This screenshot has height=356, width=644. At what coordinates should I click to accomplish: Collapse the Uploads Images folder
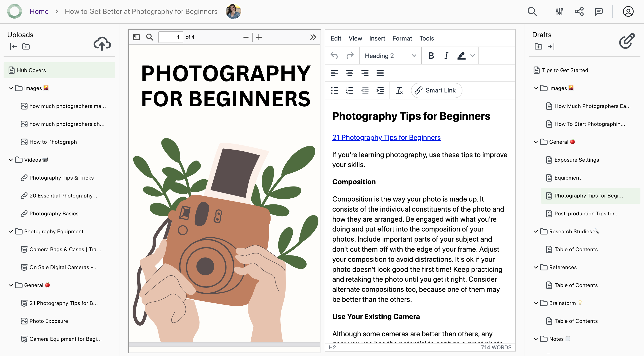[11, 88]
